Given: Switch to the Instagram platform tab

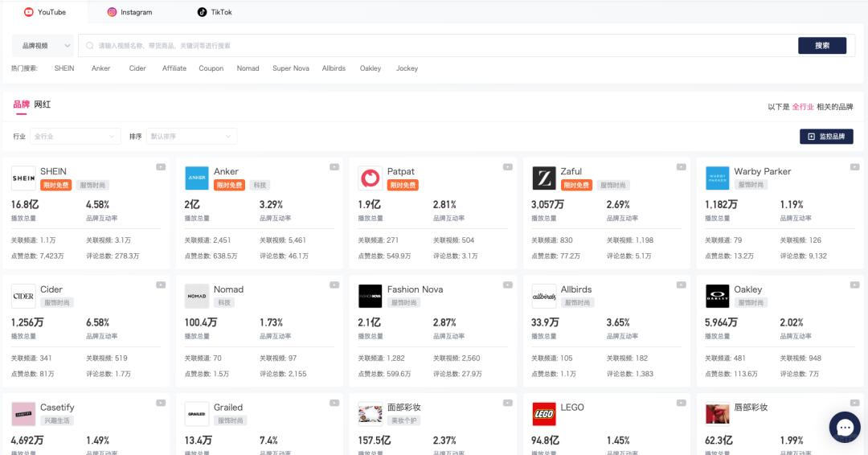Looking at the screenshot, I should pyautogui.click(x=129, y=11).
